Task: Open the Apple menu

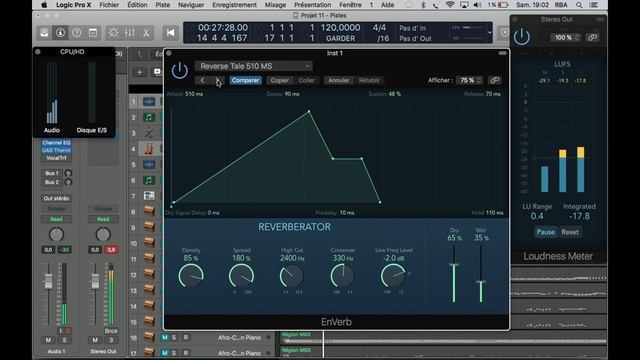Action: 44,5
